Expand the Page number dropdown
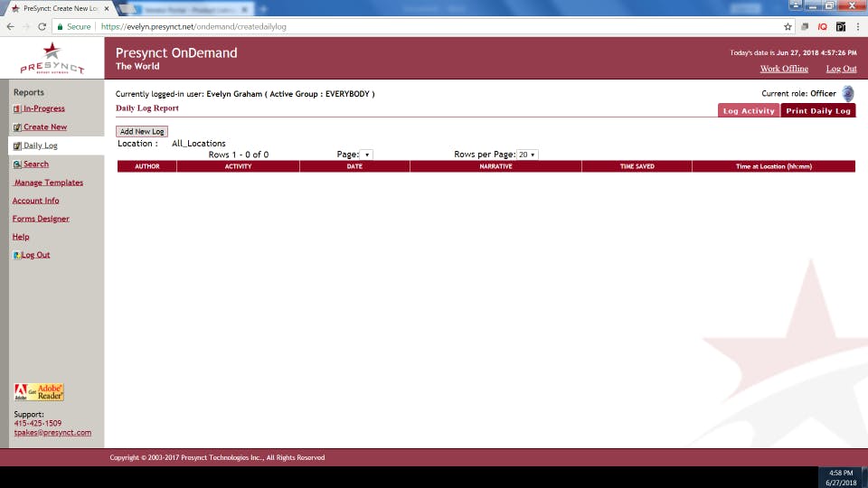The width and height of the screenshot is (868, 488). coord(366,155)
